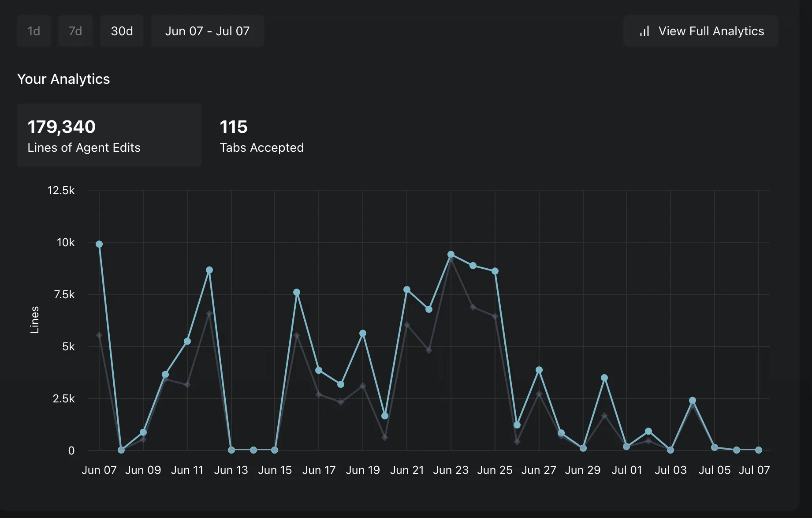
Task: Click the Jun 27 blue data point
Action: [x=539, y=370]
